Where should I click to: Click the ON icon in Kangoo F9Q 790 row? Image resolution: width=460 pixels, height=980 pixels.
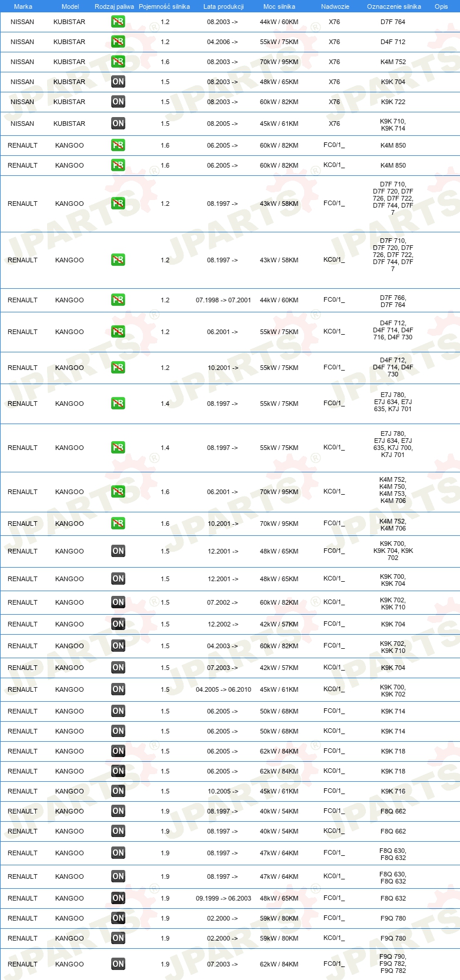tap(118, 964)
